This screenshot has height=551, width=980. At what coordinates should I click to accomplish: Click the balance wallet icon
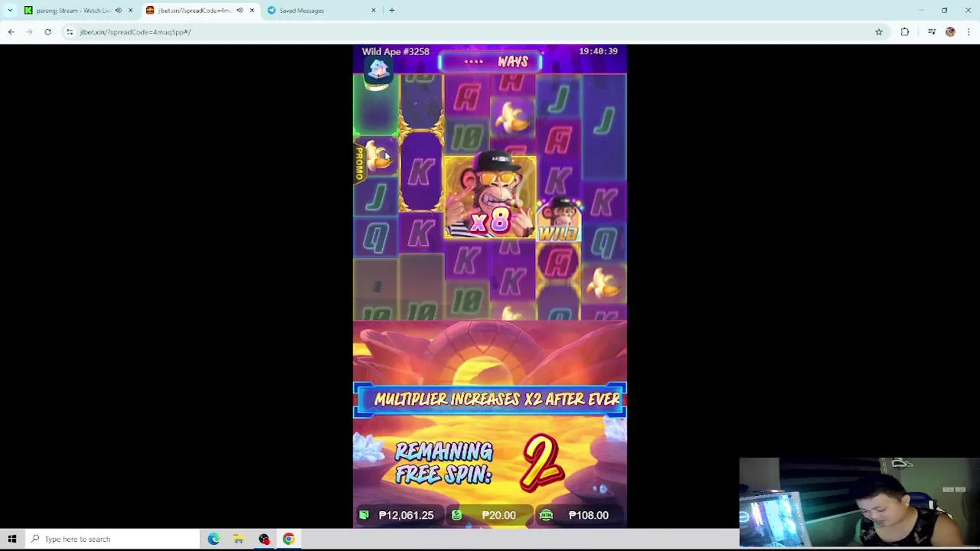tap(364, 515)
